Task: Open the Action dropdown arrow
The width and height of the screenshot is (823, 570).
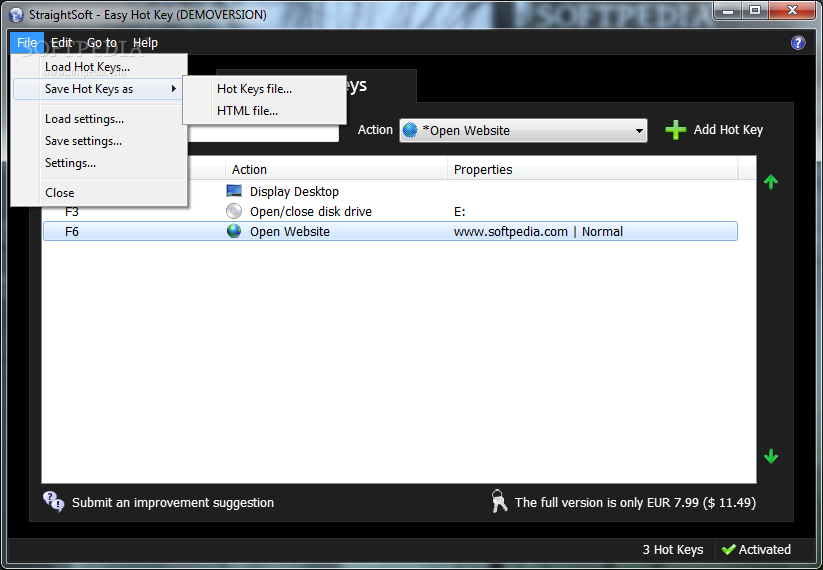Action: 639,131
